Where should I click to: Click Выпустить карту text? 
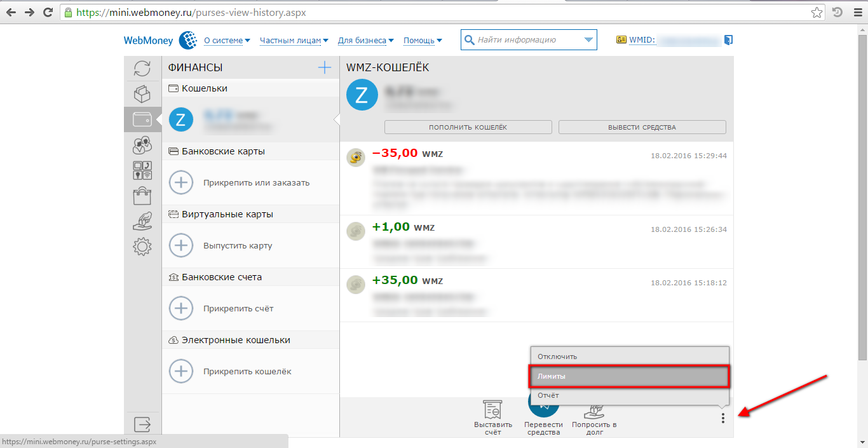238,245
